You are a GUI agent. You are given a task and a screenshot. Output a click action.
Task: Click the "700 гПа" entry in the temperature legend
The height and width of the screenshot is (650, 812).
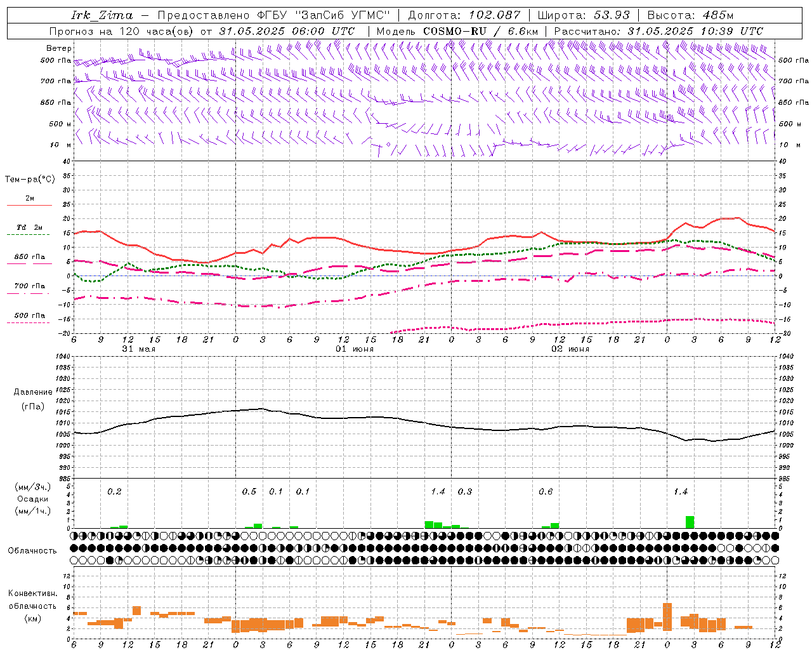[30, 286]
